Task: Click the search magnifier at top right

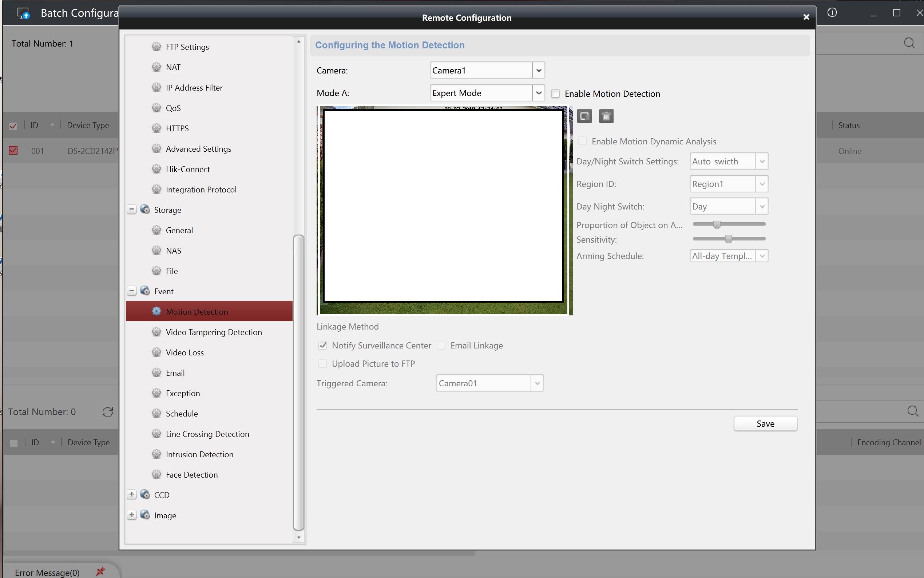Action: 909,43
